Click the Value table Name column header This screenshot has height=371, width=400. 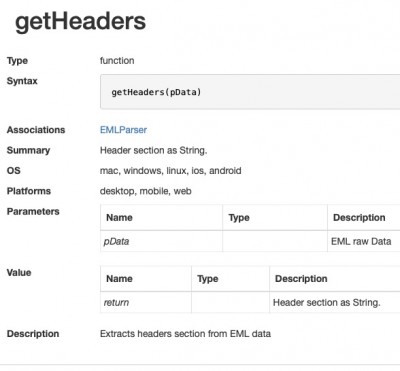pyautogui.click(x=146, y=279)
